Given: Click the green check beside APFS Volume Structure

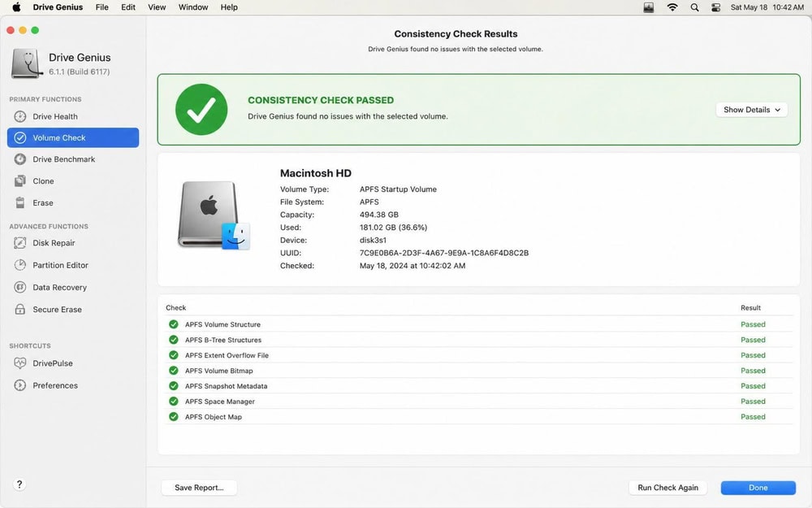Looking at the screenshot, I should [174, 324].
